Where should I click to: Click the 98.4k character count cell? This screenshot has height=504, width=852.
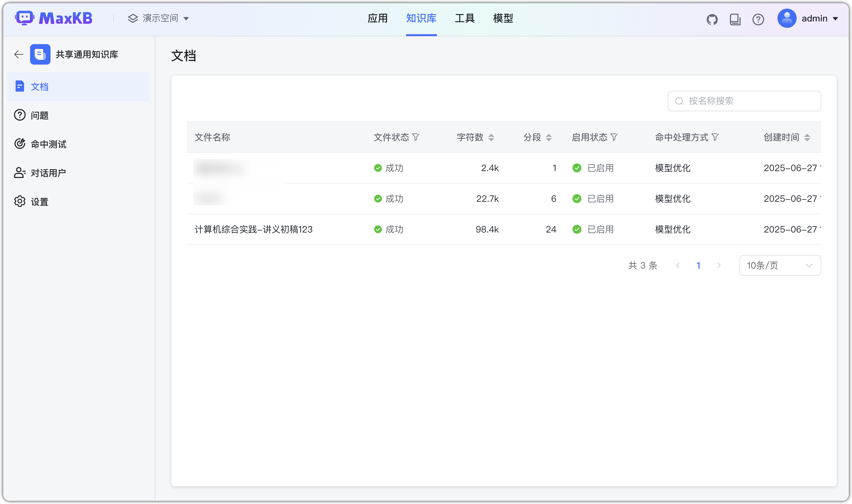(487, 229)
